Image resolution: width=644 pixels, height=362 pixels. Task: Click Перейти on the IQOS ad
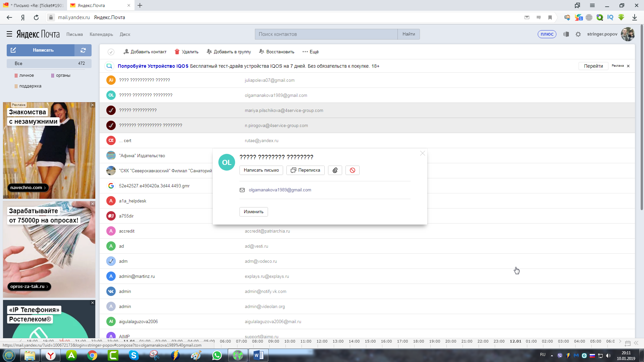593,66
